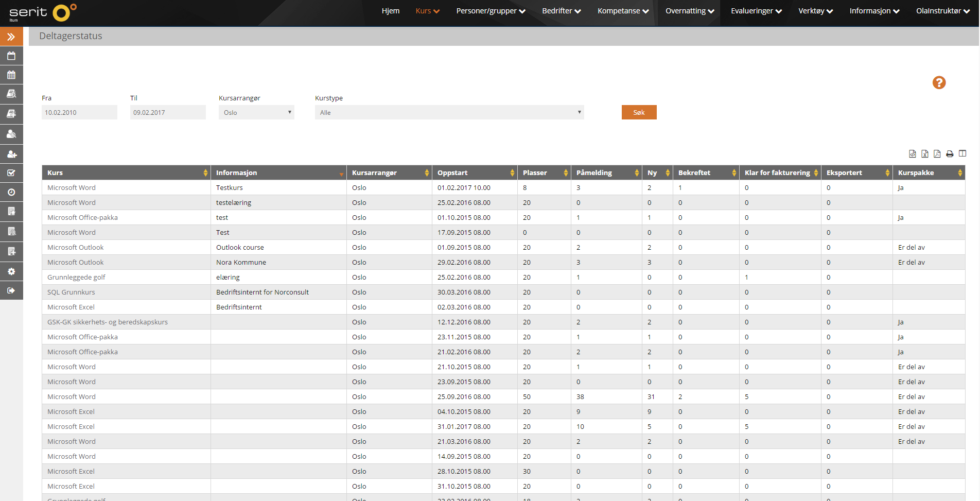The height and width of the screenshot is (501, 980).
Task: Go to Hjem page
Action: click(x=390, y=11)
